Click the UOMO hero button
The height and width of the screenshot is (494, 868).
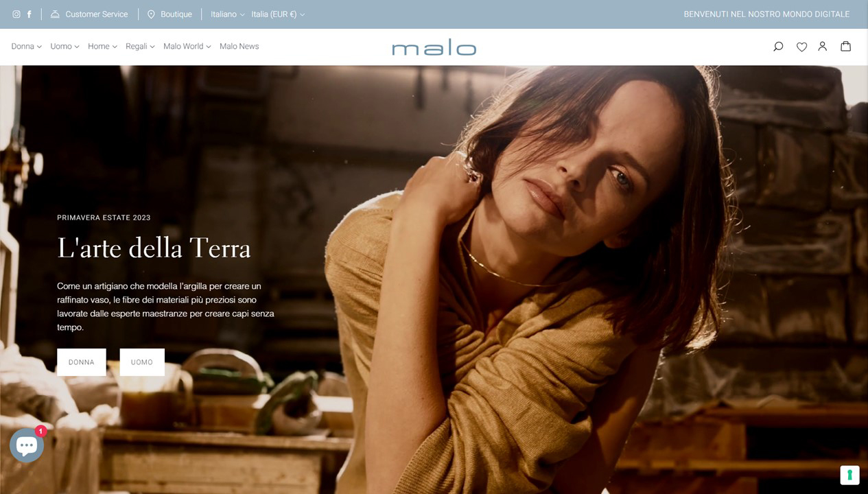142,362
